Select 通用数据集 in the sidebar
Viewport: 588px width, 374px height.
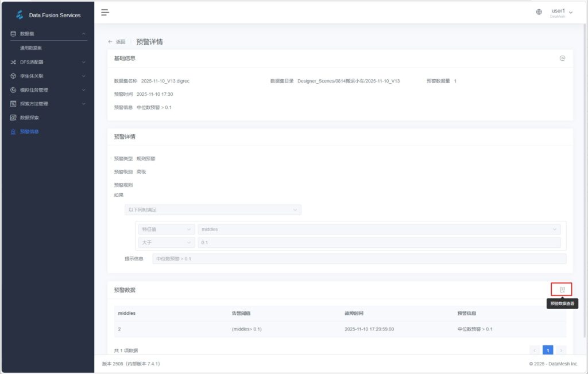point(31,48)
